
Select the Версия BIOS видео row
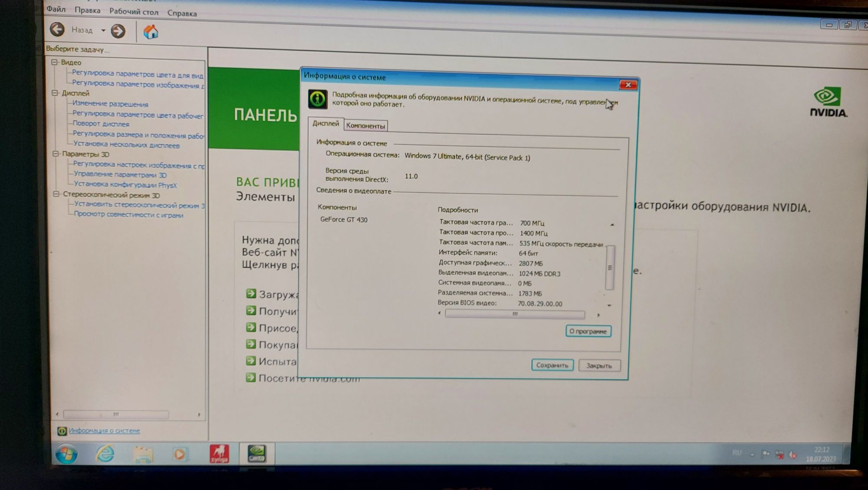(500, 303)
